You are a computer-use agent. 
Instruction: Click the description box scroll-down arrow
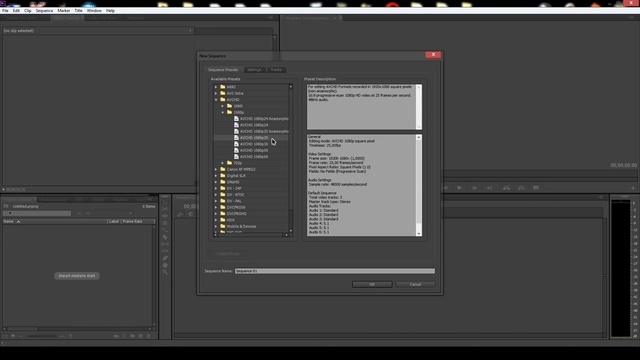coord(419,127)
